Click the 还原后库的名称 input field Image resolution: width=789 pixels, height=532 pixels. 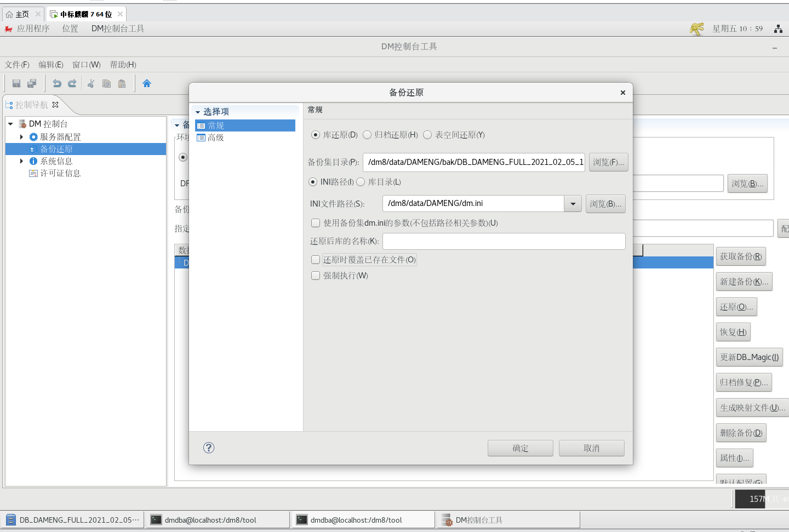(x=504, y=241)
